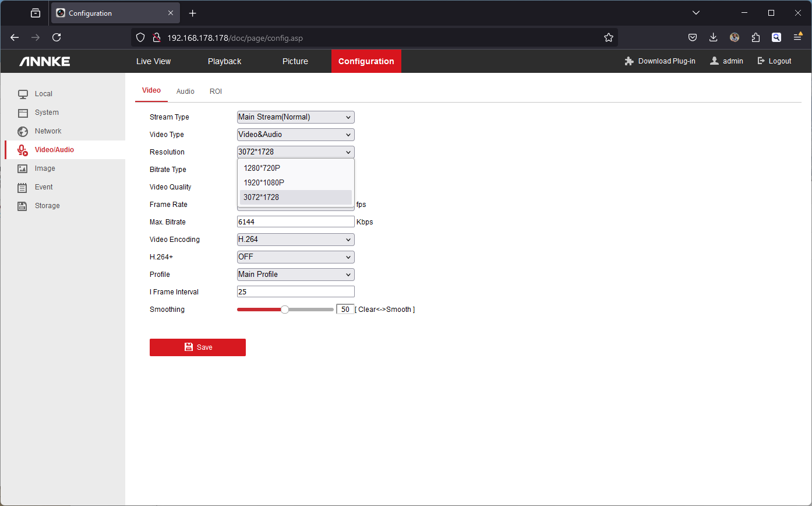812x506 pixels.
Task: Bookmark this page with the star icon
Action: click(609, 37)
